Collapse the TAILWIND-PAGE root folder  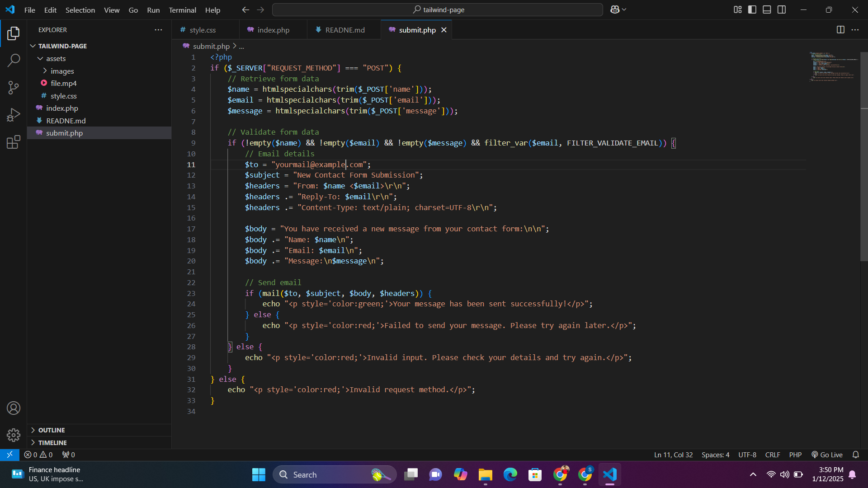[99, 46]
